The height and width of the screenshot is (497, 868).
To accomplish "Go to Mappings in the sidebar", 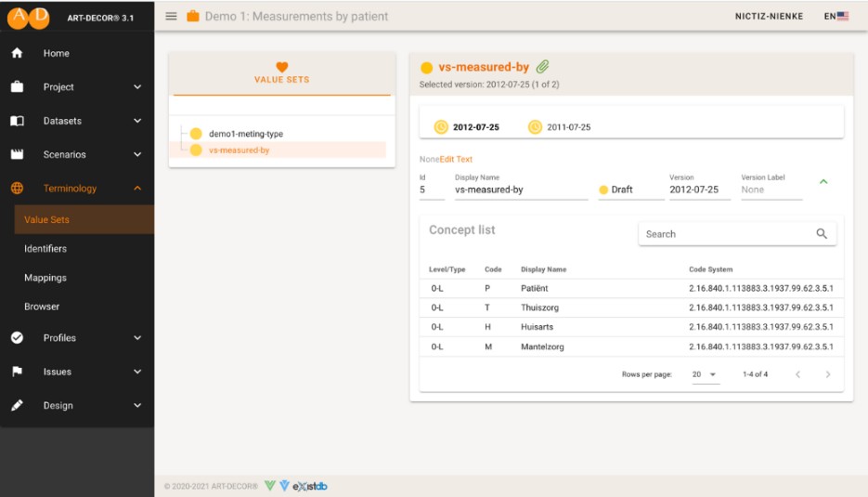I will [x=45, y=278].
